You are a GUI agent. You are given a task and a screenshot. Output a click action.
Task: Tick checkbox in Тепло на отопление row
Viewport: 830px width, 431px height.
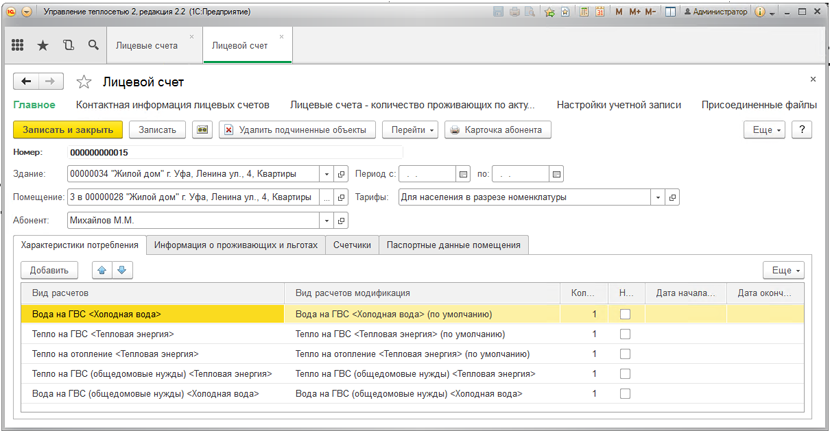625,354
